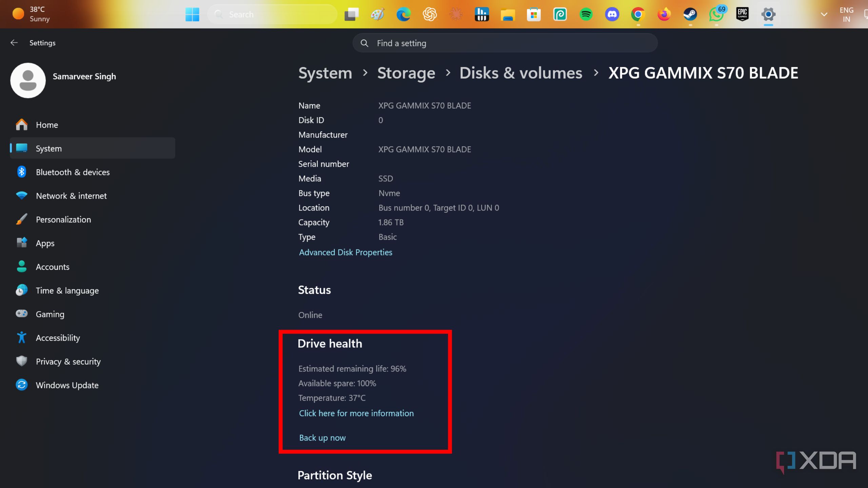Viewport: 868px width, 488px height.
Task: Open Accessibility settings
Action: click(92, 338)
